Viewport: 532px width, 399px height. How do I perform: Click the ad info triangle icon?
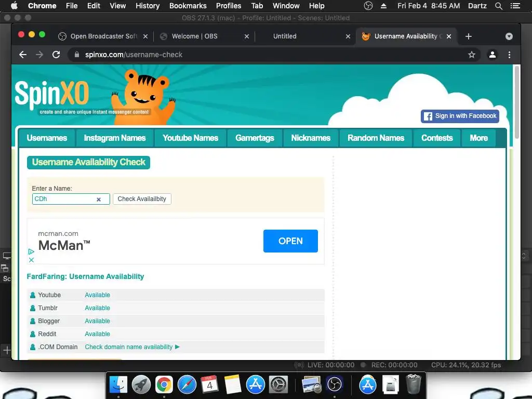[x=31, y=251]
